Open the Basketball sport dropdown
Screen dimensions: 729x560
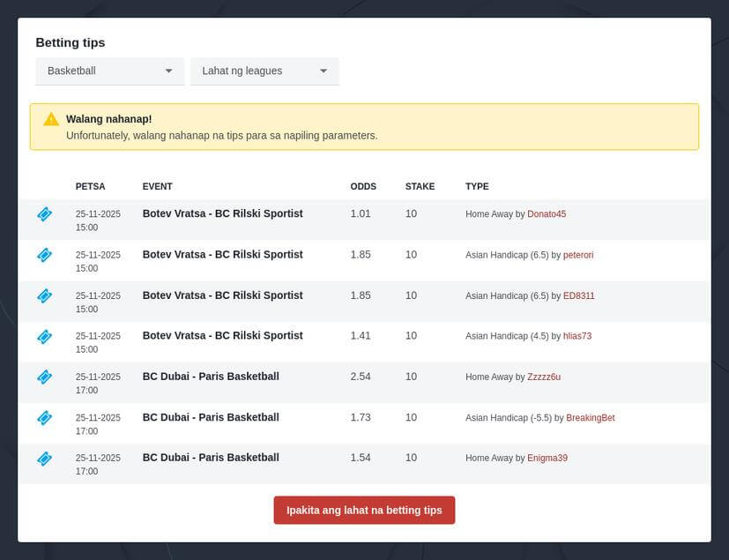[x=109, y=71]
